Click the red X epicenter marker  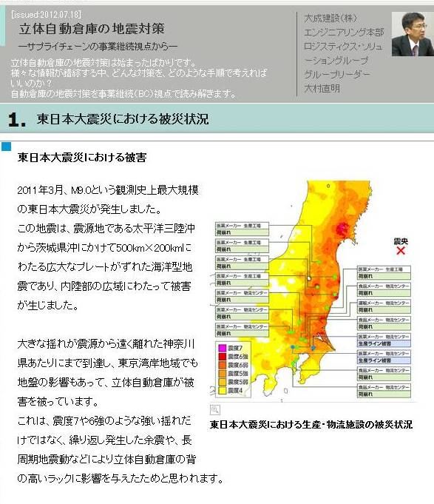[400, 251]
